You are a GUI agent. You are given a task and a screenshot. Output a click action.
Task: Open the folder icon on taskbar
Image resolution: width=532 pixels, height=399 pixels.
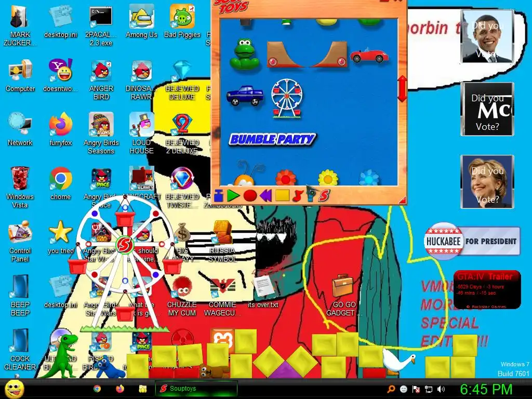[142, 389]
